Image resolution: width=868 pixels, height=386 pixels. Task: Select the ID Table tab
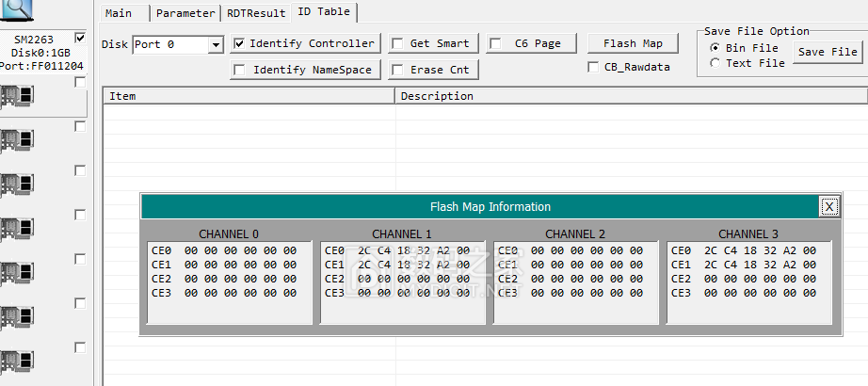pyautogui.click(x=324, y=11)
